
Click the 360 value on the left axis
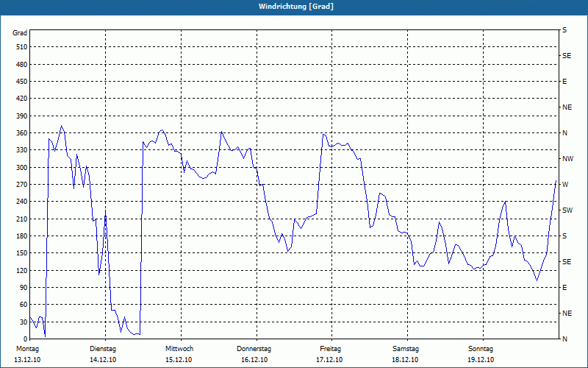21,133
